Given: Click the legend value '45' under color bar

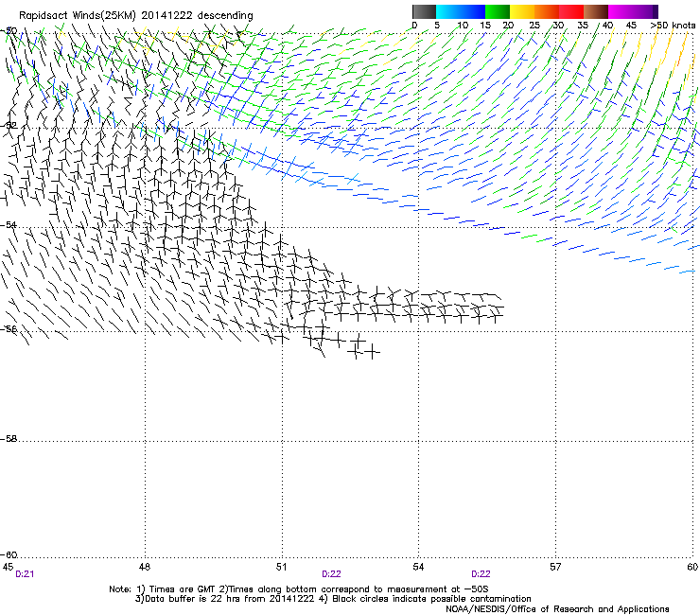Looking at the screenshot, I should [x=631, y=26].
